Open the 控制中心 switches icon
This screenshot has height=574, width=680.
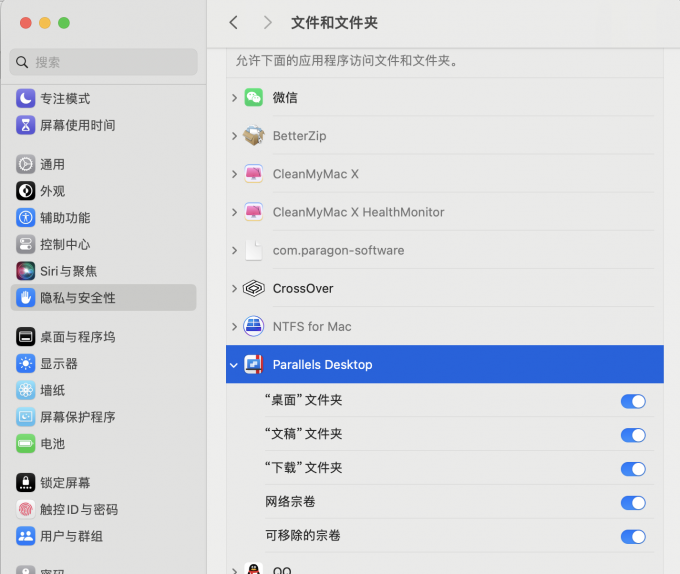click(x=26, y=244)
